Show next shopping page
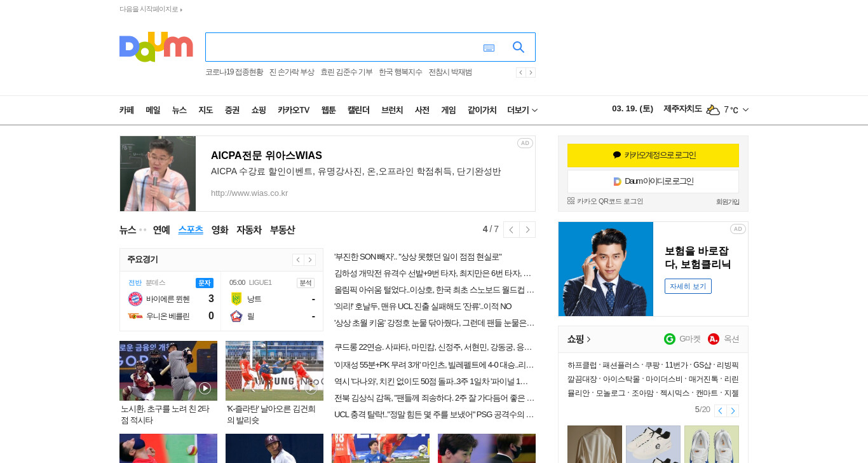 tap(733, 411)
